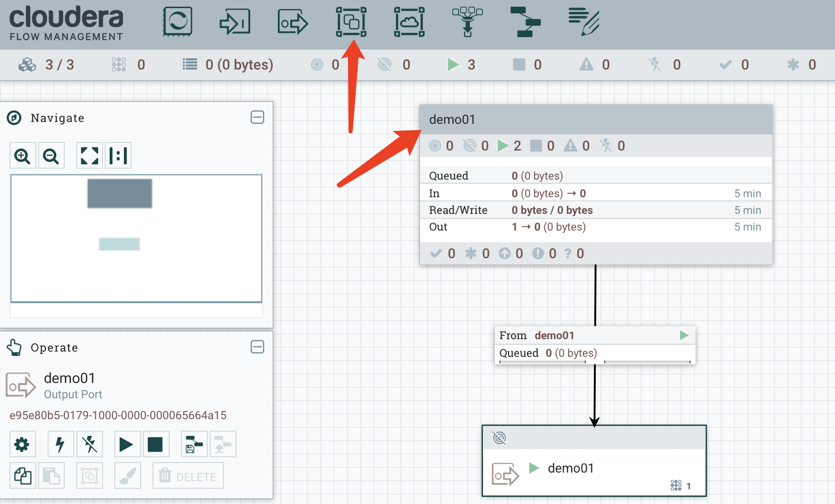Click the Zoom Out navigate button
This screenshot has width=835, height=504.
point(51,155)
